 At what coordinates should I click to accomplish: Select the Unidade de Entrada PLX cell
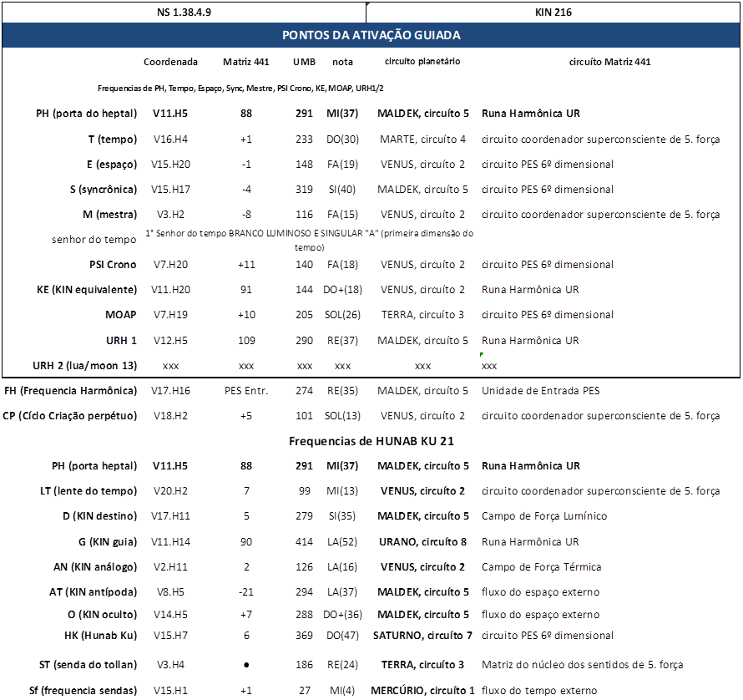(x=540, y=391)
